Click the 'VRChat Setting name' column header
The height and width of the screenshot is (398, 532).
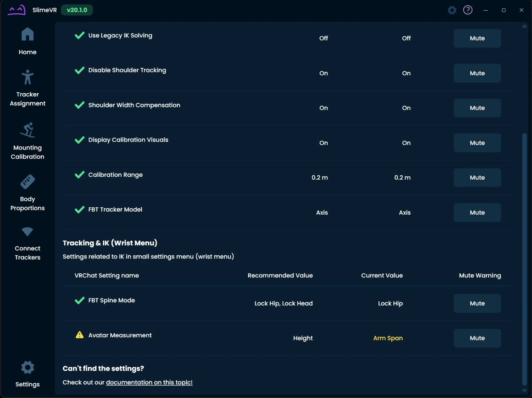click(107, 276)
